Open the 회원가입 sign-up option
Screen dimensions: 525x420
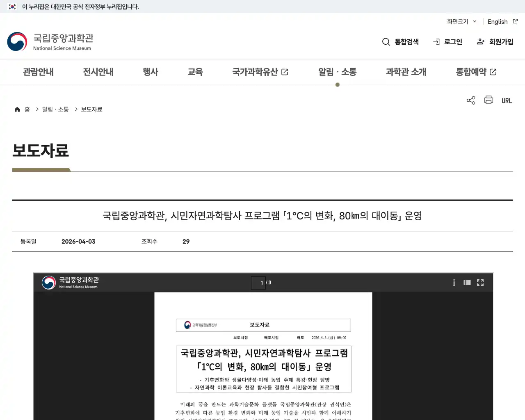click(x=495, y=41)
